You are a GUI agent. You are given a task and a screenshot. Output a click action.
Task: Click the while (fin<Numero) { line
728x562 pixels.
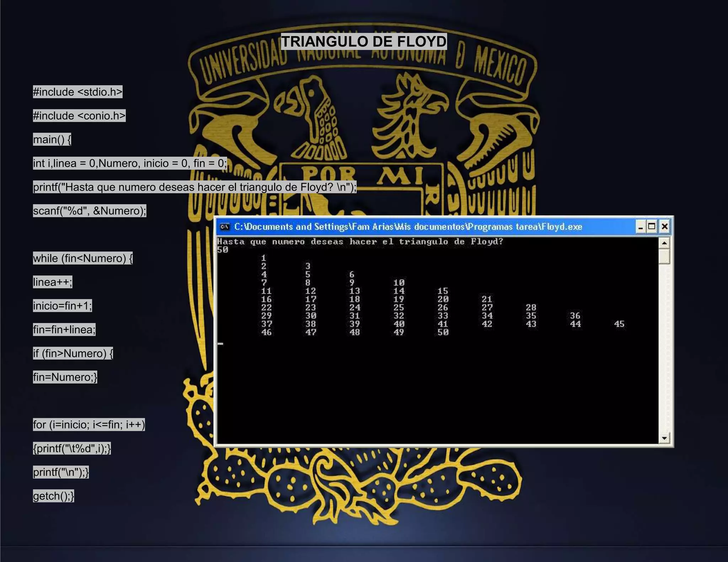coord(82,258)
